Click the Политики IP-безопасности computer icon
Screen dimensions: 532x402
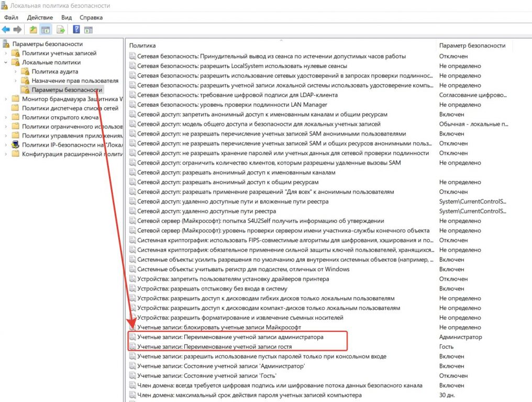(x=15, y=145)
